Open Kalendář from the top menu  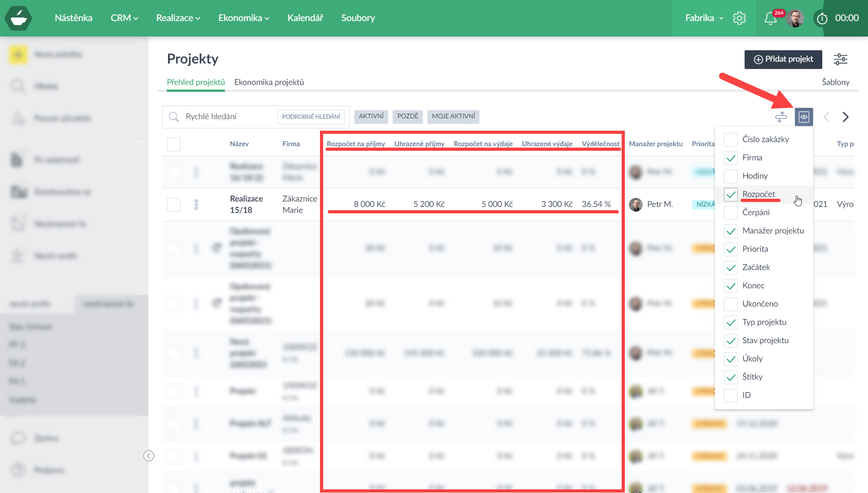pos(305,18)
